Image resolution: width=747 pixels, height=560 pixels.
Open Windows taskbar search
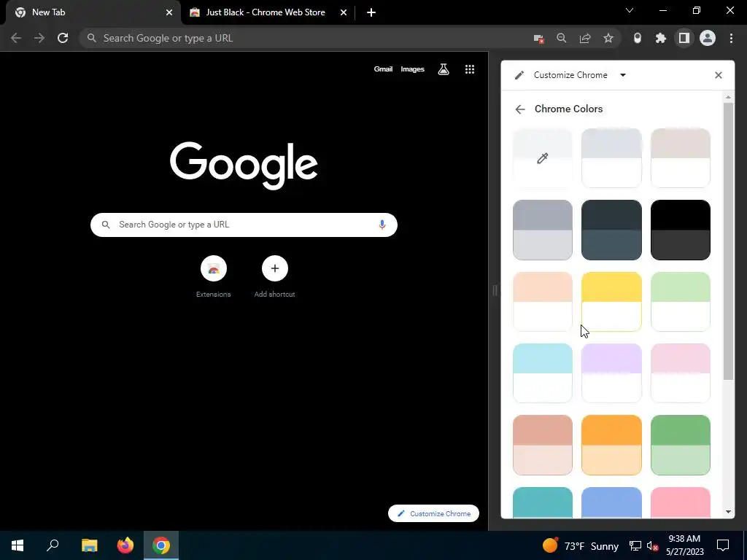[53, 545]
